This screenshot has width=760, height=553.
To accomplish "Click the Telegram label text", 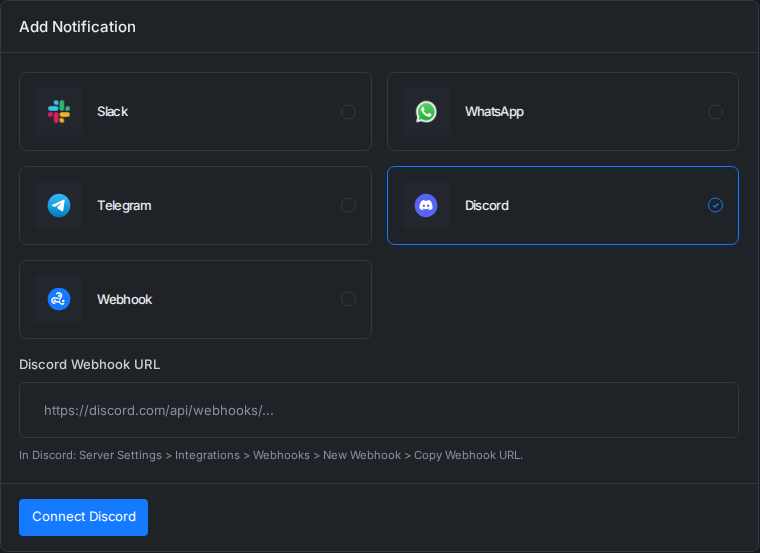I will point(124,206).
